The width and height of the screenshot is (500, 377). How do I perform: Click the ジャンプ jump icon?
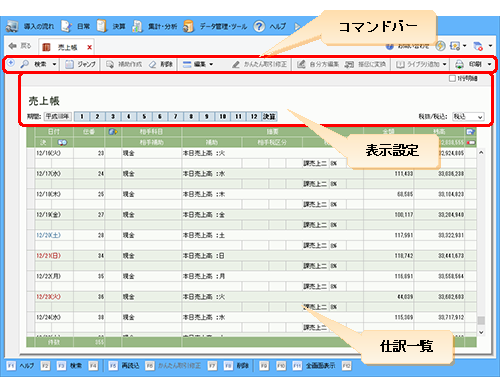tap(69, 64)
